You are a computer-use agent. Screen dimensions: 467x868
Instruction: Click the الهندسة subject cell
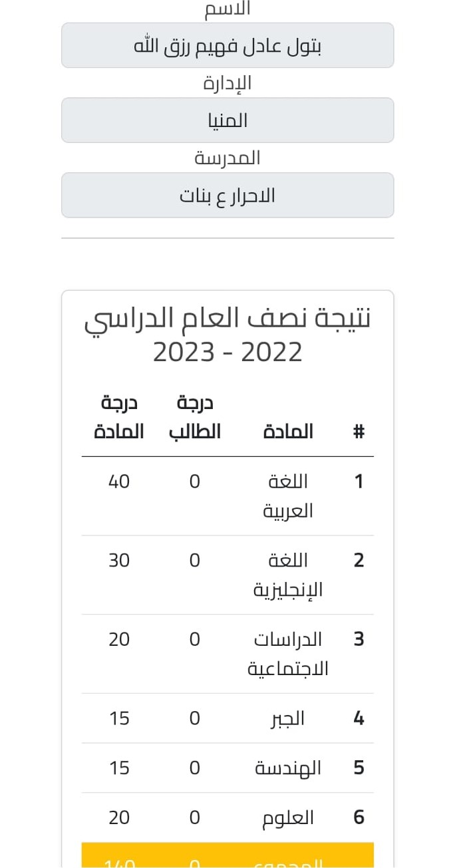coord(288,768)
